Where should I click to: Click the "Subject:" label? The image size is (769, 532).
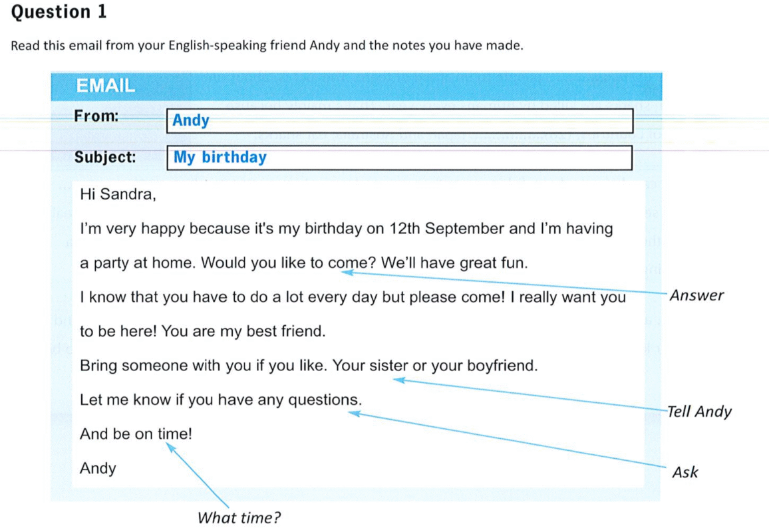(105, 158)
